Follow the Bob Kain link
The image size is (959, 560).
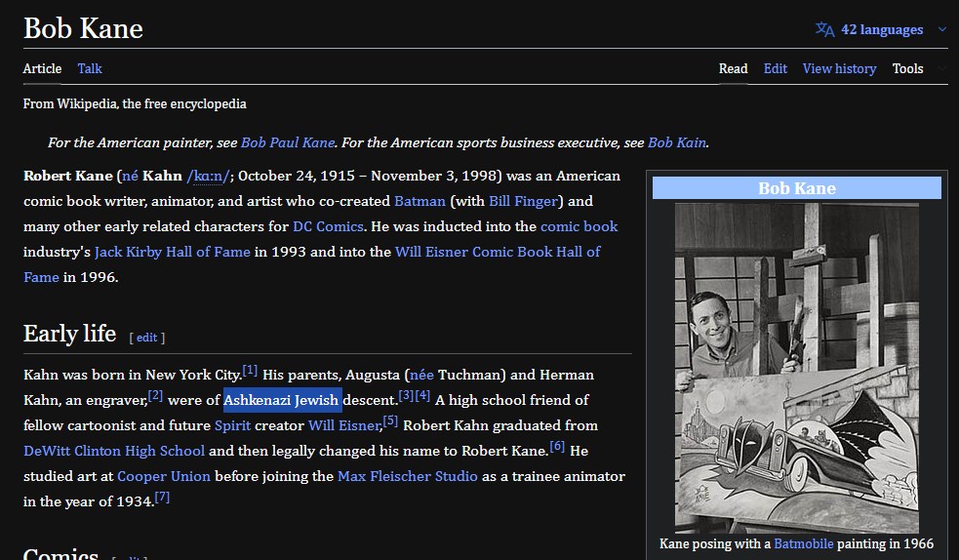pos(676,142)
